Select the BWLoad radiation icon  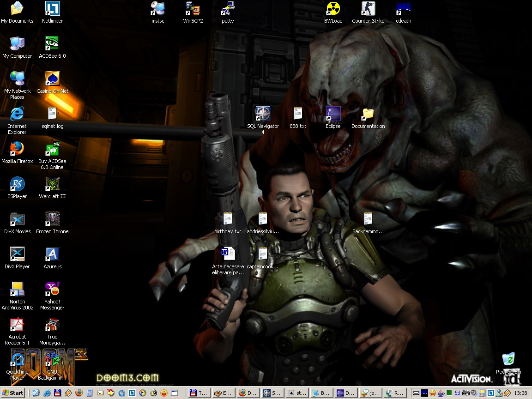pos(333,12)
